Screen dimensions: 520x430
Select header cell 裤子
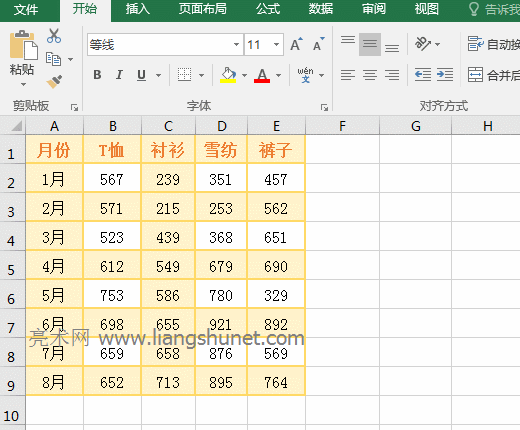click(x=276, y=149)
